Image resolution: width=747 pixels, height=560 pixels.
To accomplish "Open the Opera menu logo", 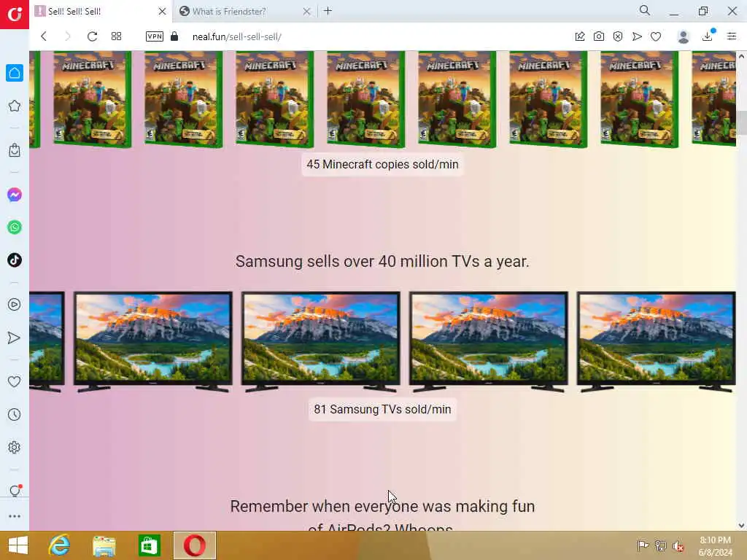I will 15,14.
